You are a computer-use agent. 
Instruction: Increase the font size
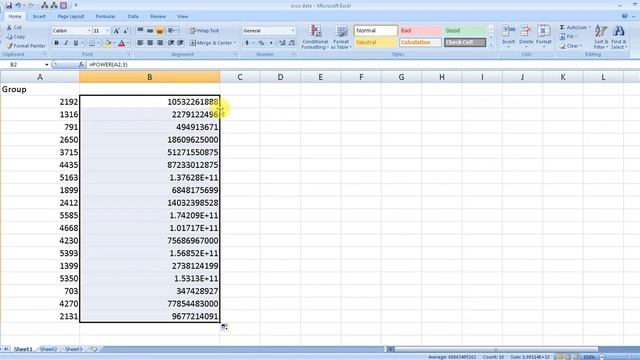point(116,31)
